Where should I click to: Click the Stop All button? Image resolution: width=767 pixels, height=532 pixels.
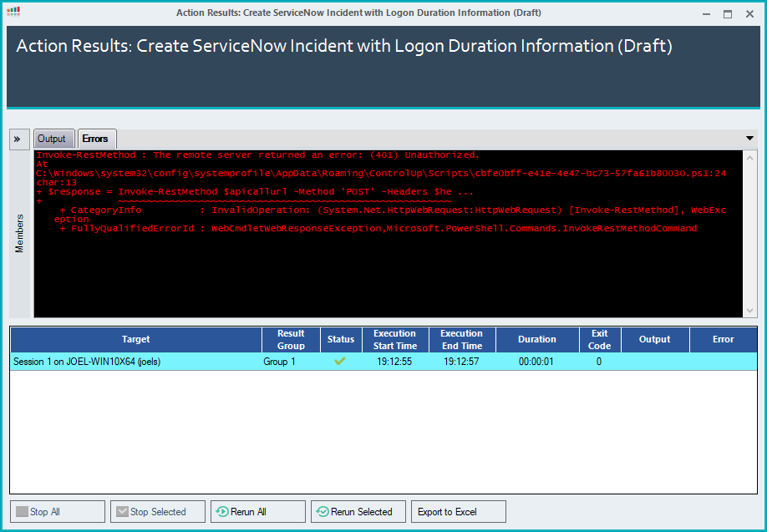[58, 511]
